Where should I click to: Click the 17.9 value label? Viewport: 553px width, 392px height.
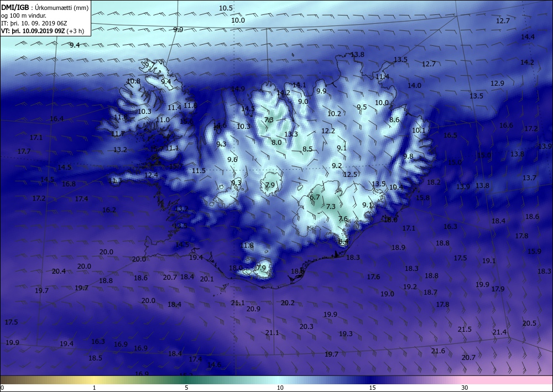coord(498,289)
